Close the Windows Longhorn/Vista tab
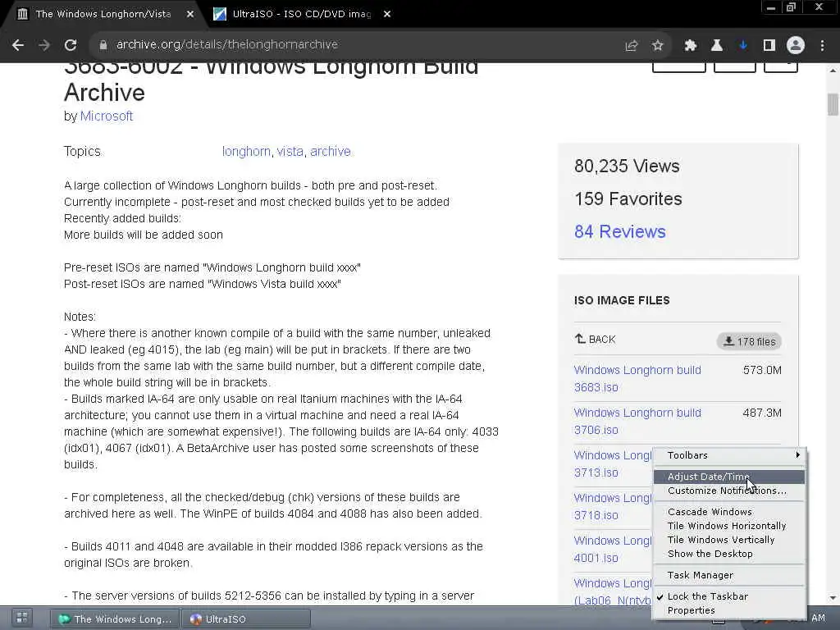840x630 pixels. 190,14
